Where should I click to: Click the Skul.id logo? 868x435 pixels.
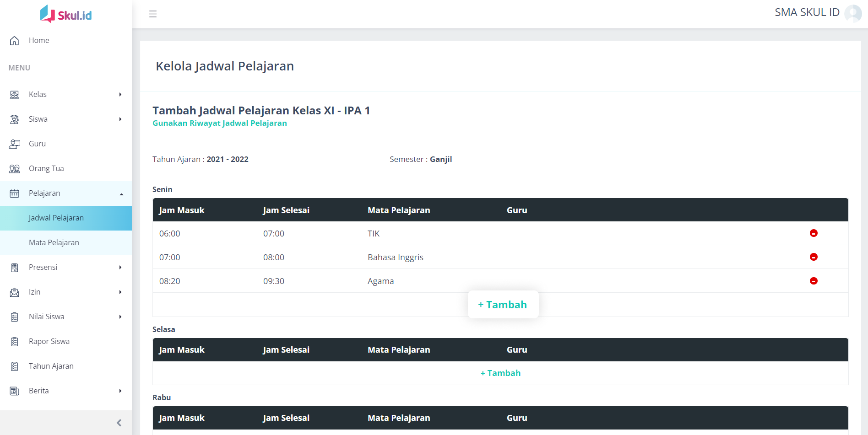click(66, 15)
